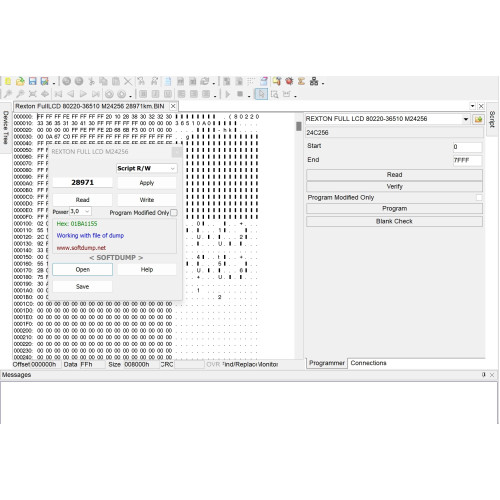Click the new file icon in toolbar
This screenshot has width=500, height=500.
8,81
